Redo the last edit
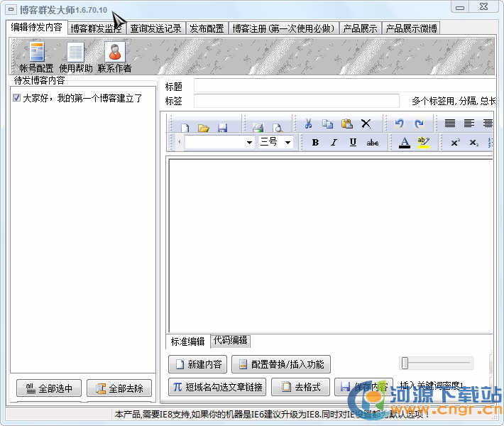 click(419, 124)
